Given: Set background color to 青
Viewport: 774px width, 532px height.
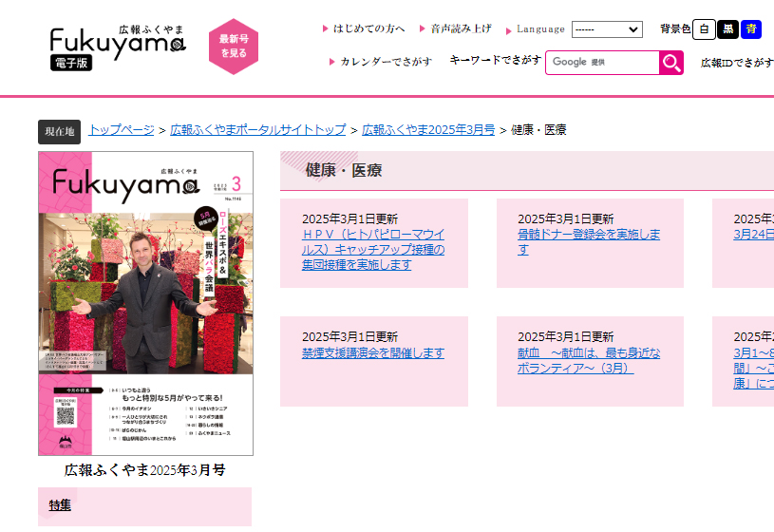Looking at the screenshot, I should click(751, 29).
